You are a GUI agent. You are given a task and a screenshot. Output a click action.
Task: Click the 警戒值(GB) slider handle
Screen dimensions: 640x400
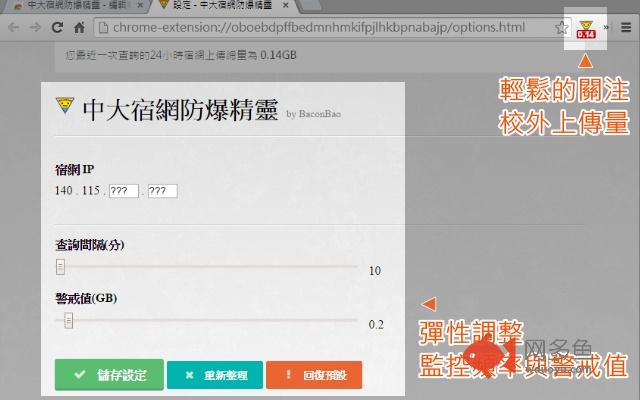(x=69, y=320)
